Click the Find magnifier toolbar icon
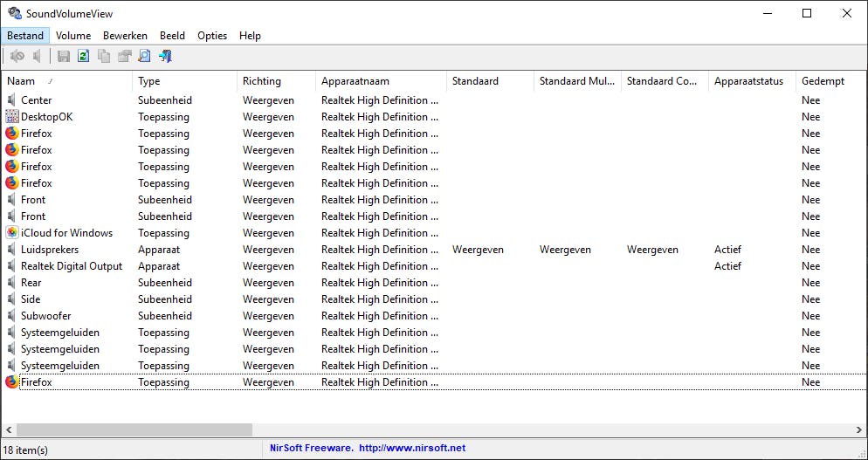 tap(144, 56)
